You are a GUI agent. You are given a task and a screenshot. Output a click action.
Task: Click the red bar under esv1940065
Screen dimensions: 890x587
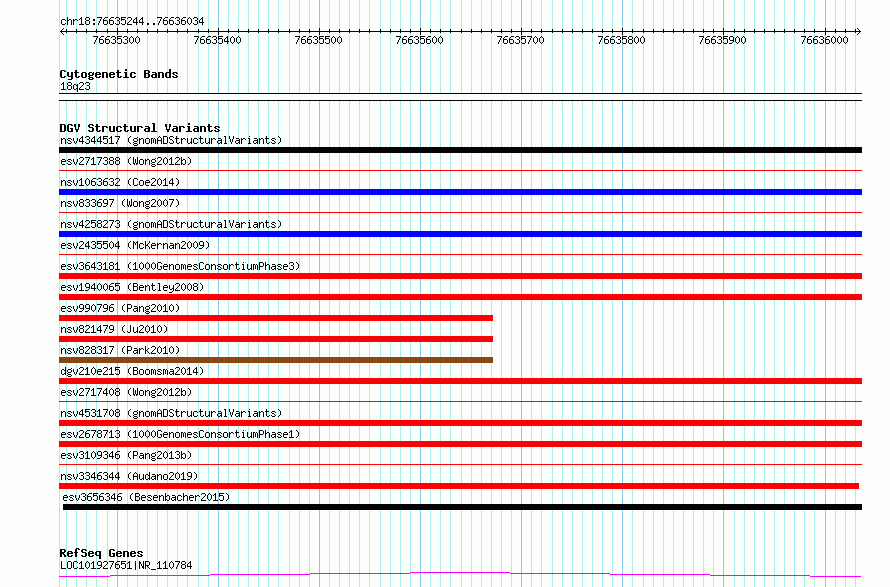[460, 297]
